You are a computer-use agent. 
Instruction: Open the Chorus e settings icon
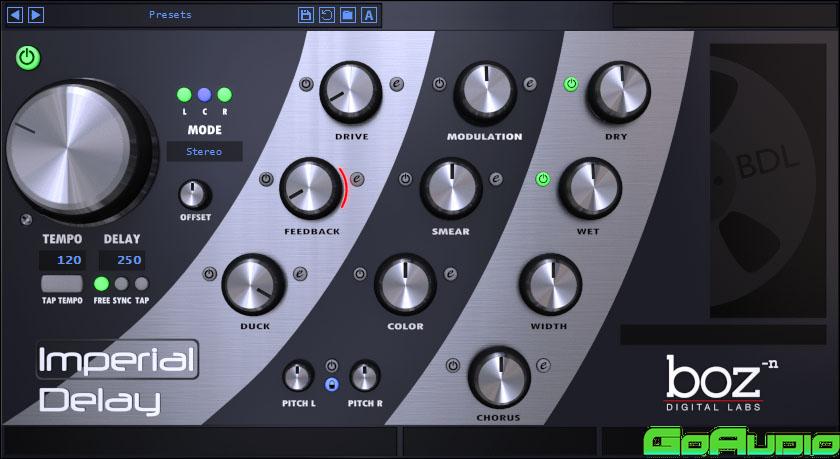543,366
